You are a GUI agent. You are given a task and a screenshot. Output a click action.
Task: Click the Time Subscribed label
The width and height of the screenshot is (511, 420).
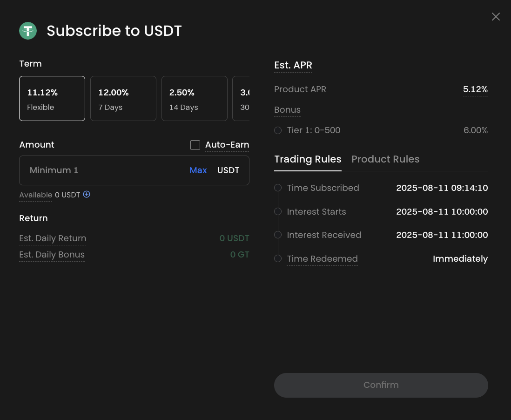pos(323,188)
